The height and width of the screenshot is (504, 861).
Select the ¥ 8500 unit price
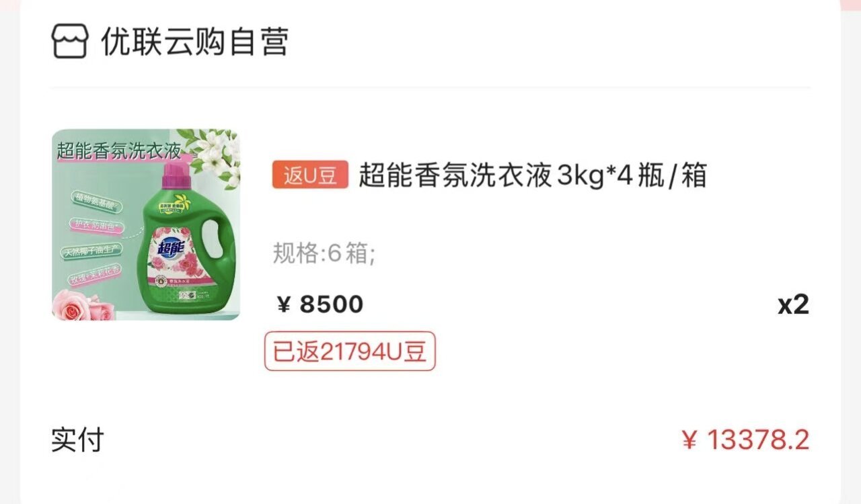(320, 304)
